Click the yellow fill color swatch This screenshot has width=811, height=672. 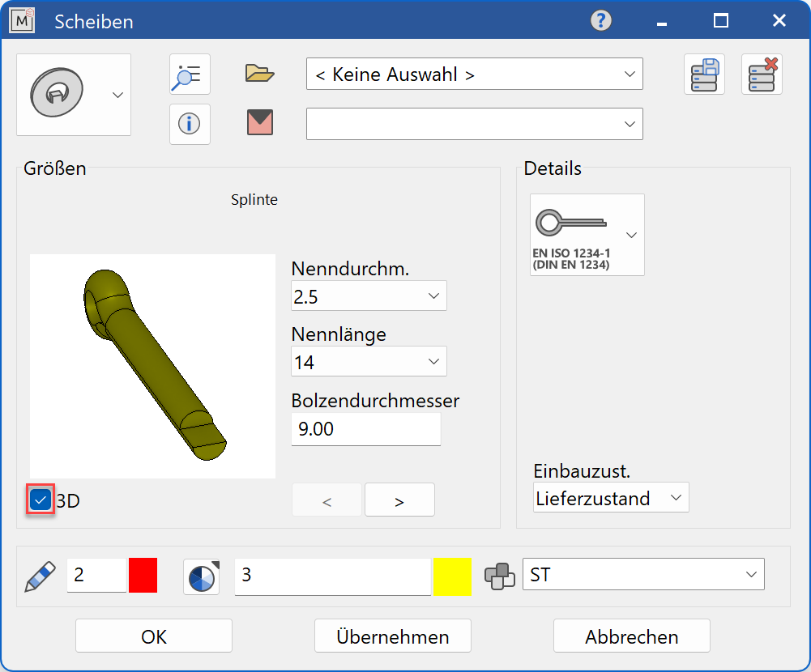click(453, 576)
